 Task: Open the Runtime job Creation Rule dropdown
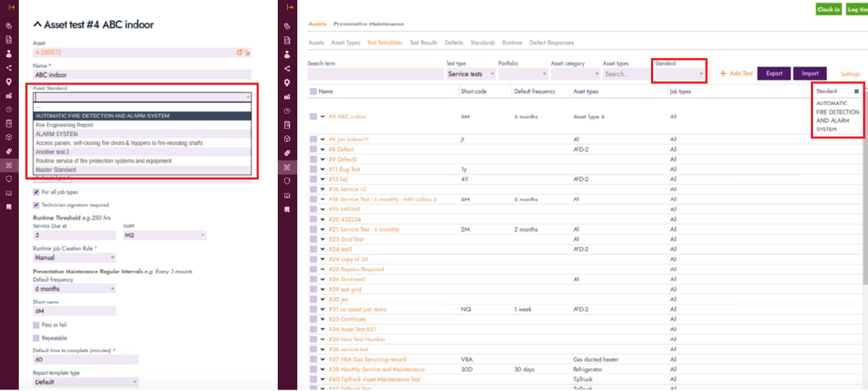(75, 257)
